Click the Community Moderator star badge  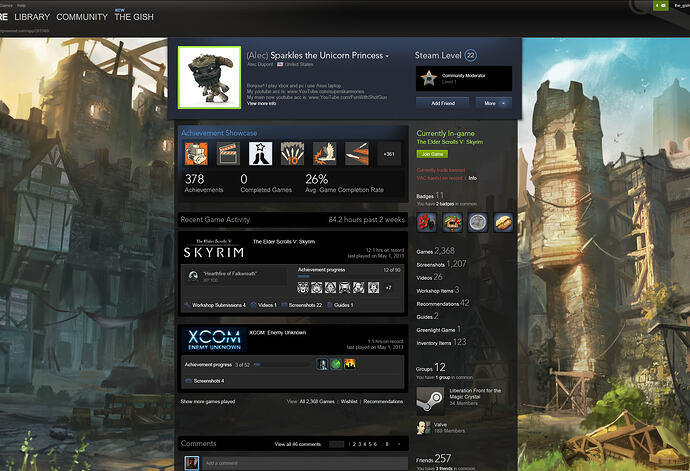[428, 78]
